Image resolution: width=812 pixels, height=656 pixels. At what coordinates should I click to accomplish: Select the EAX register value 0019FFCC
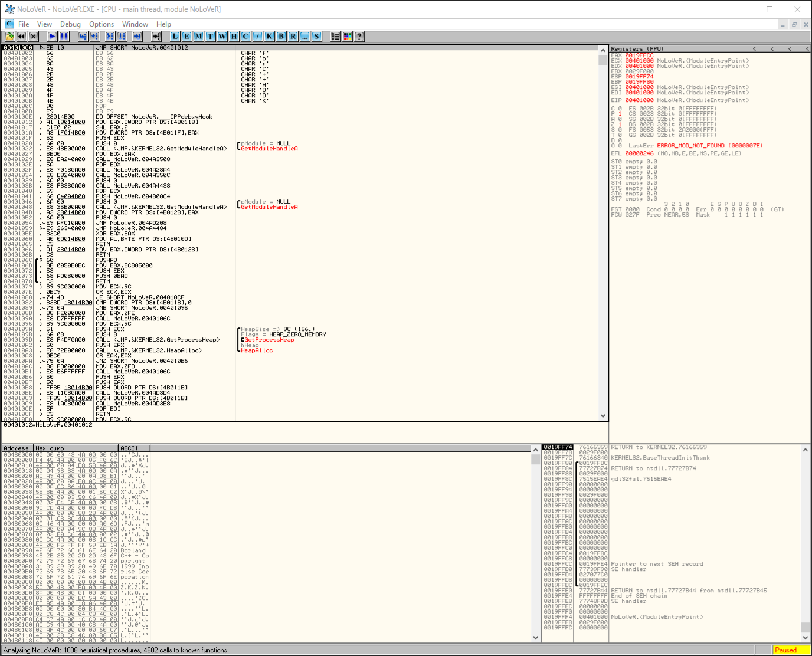point(639,55)
